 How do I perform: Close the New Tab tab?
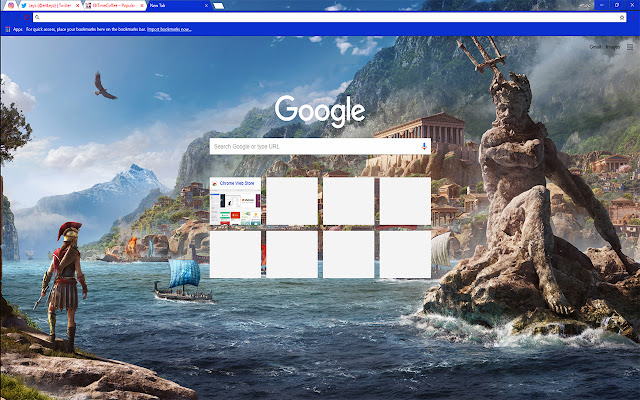click(x=206, y=6)
